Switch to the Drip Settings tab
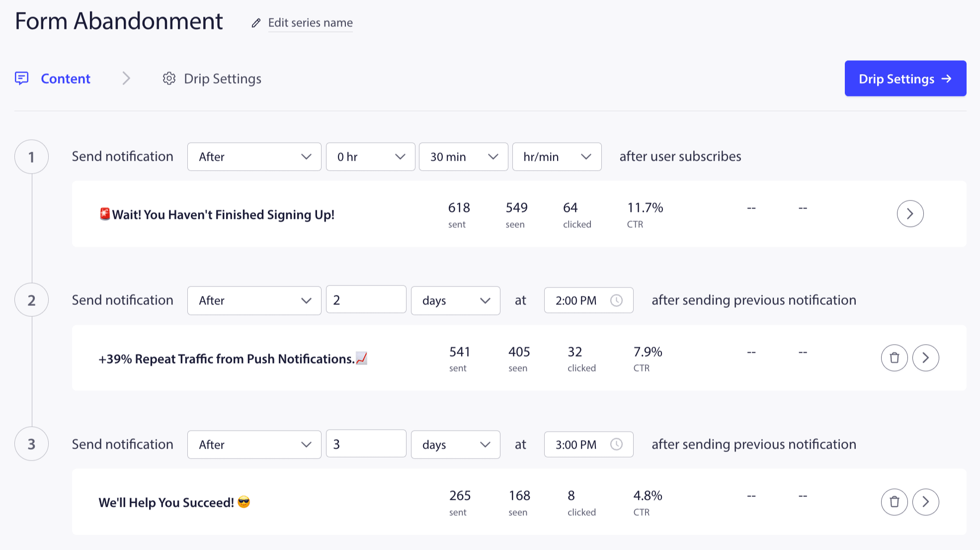The width and height of the screenshot is (980, 550). (x=222, y=79)
